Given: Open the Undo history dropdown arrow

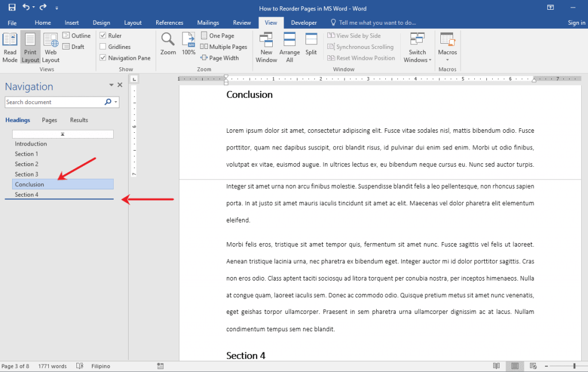Looking at the screenshot, I should pyautogui.click(x=33, y=7).
